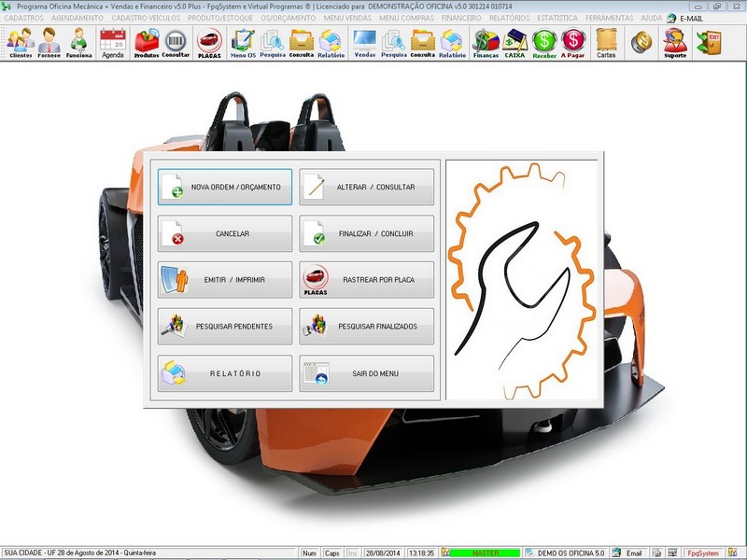
Task: Click the red A Pagar dollar icon
Action: tap(572, 42)
